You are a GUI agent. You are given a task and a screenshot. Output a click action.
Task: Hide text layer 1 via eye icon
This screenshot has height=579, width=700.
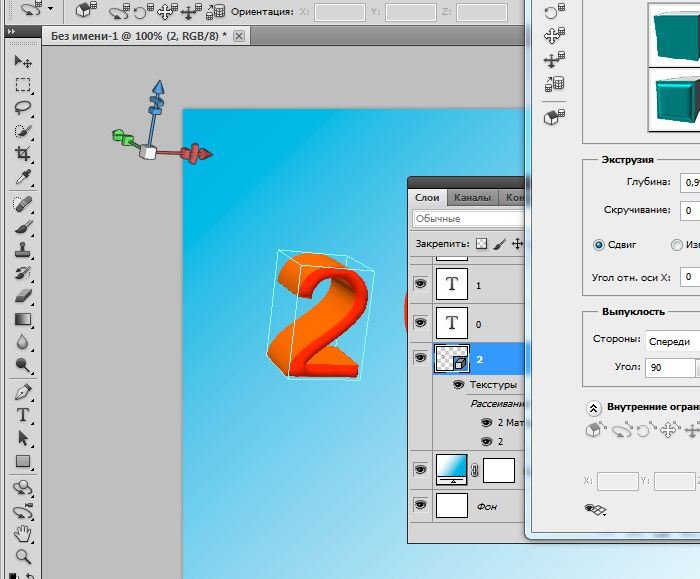pos(420,284)
